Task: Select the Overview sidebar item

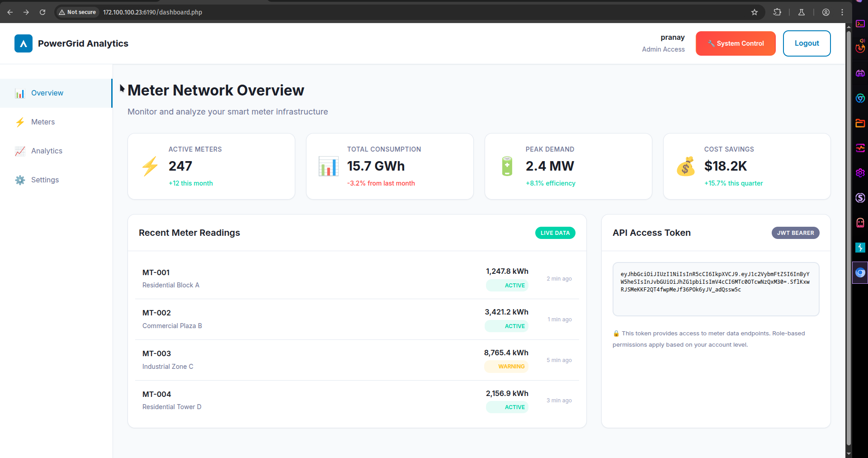Action: 47,93
